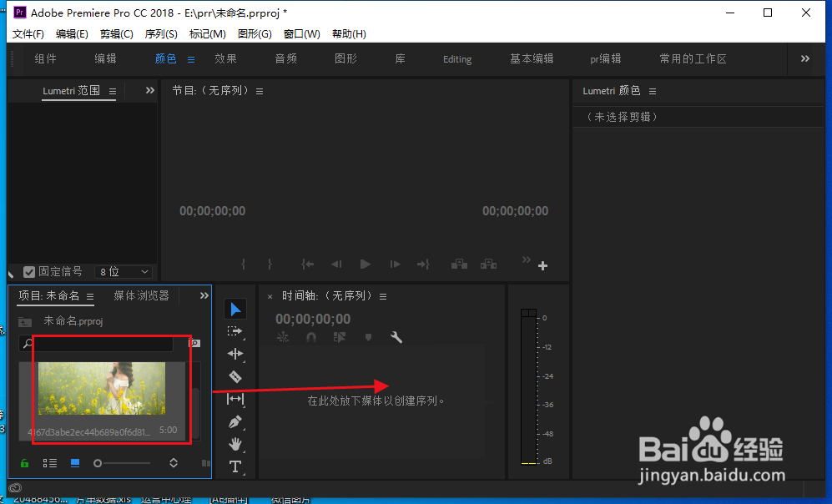
Task: Expand hidden tabs next to Lumetri 范围
Action: (150, 91)
